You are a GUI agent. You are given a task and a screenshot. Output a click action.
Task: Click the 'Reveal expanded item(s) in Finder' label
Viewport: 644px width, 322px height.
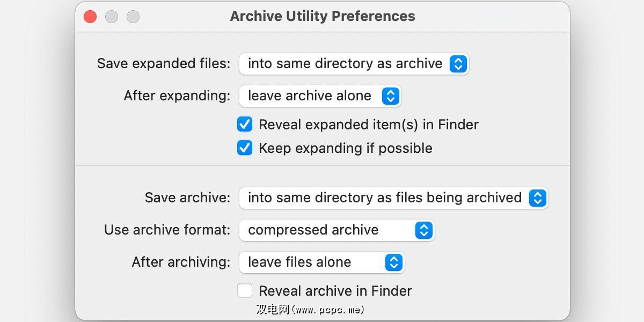(x=368, y=125)
